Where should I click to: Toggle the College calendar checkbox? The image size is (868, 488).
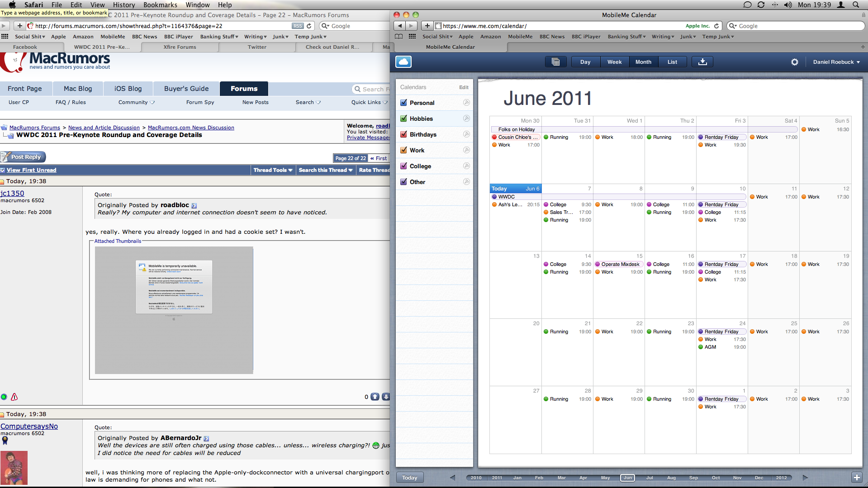click(x=403, y=166)
